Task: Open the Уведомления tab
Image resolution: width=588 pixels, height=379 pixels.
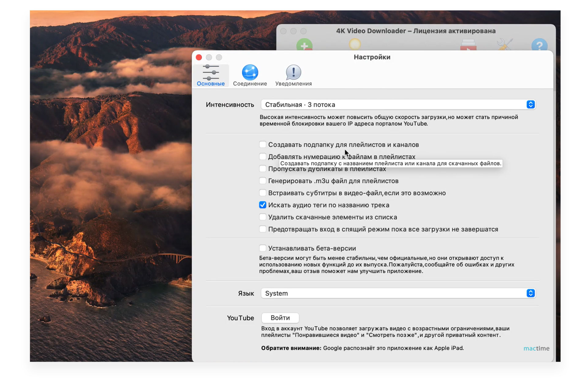Action: coord(293,75)
